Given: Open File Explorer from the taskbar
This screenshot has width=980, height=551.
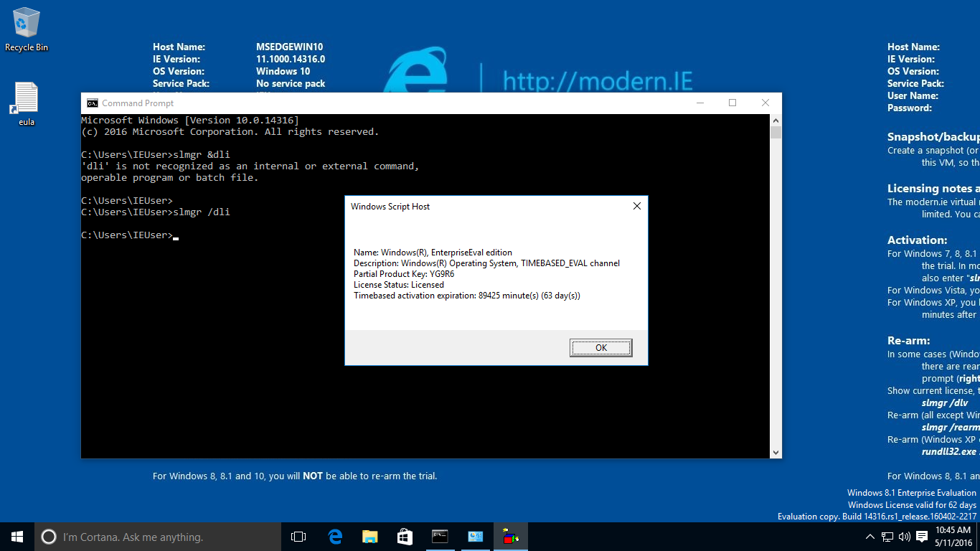Looking at the screenshot, I should [x=370, y=537].
